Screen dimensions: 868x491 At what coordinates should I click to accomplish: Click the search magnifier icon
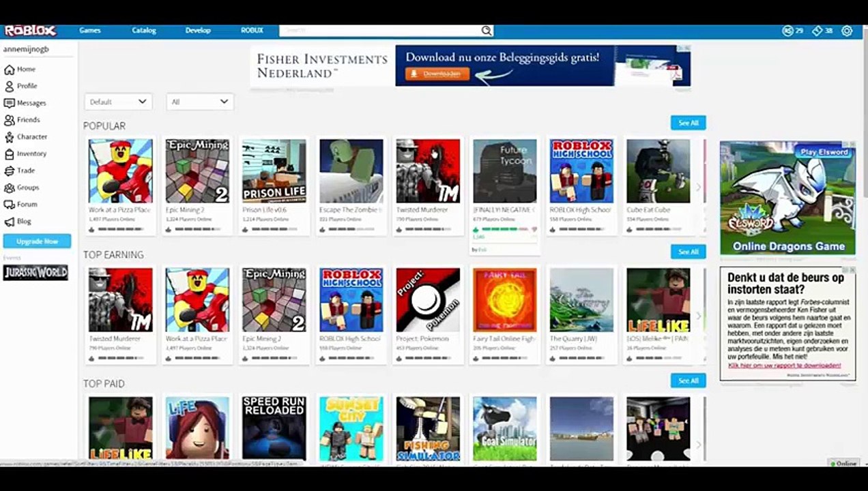(x=486, y=31)
